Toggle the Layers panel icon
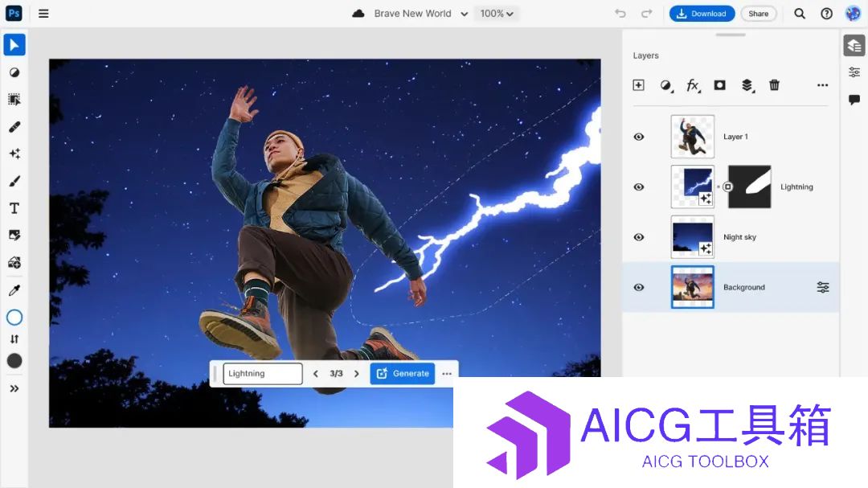 pos(854,45)
